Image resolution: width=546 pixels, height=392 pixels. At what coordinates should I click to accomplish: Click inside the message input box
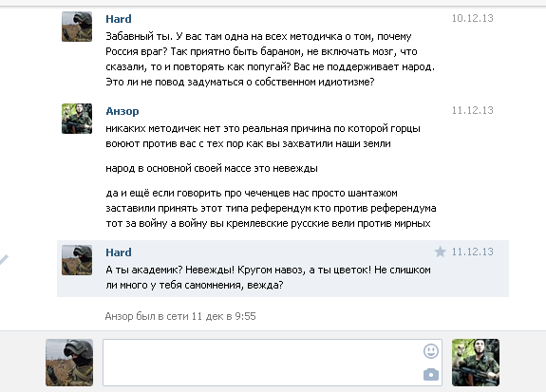273,363
